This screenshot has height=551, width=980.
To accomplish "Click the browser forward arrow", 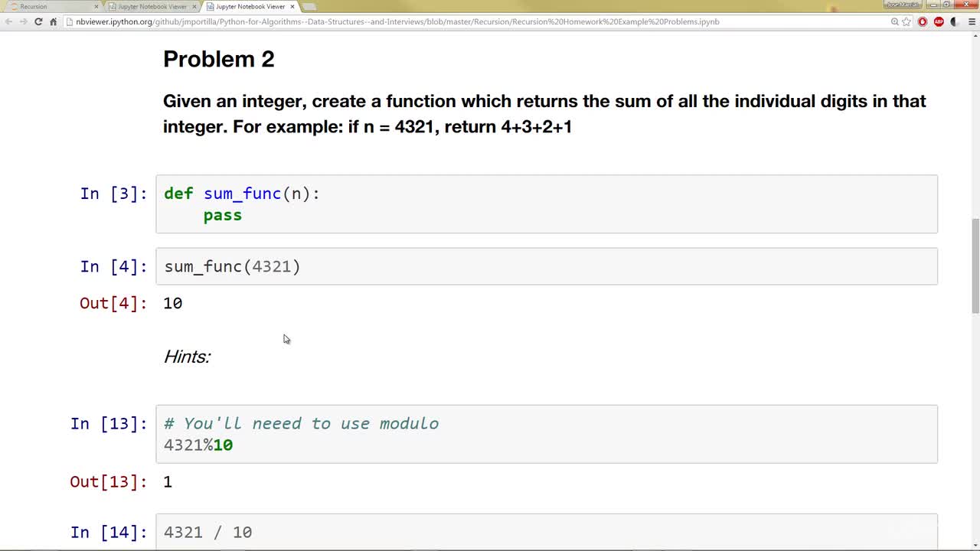I will (23, 21).
